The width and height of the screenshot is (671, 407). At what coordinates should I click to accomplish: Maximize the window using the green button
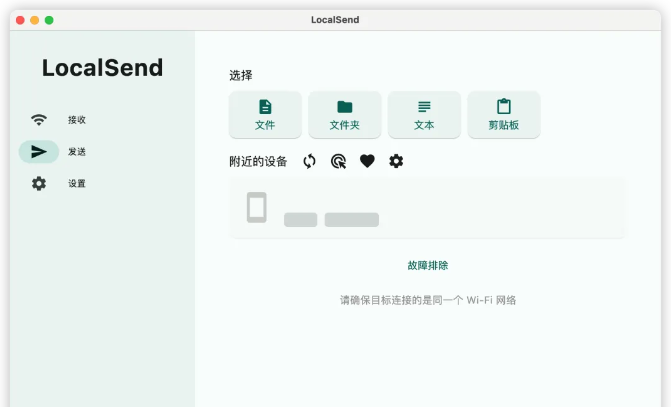tap(49, 20)
